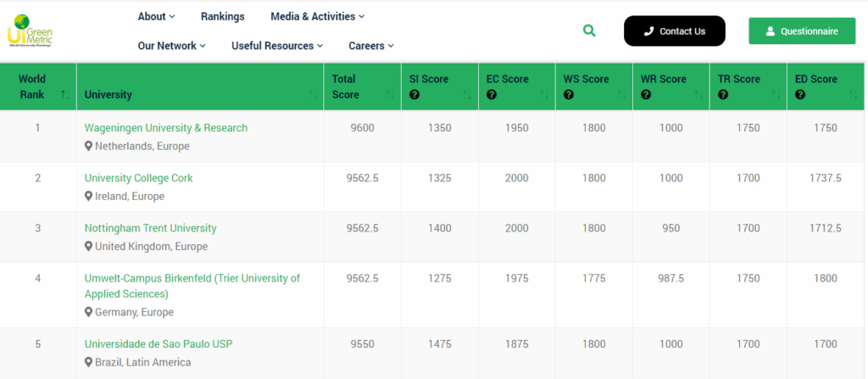Open the Useful Resources dropdown
This screenshot has height=379, width=868.
277,46
